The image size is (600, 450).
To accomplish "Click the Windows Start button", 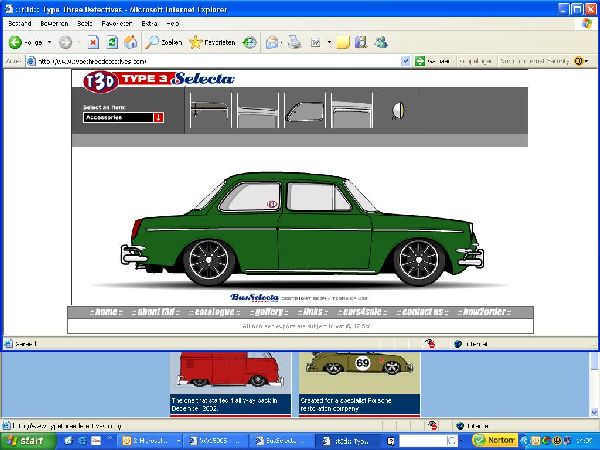I will tap(25, 440).
